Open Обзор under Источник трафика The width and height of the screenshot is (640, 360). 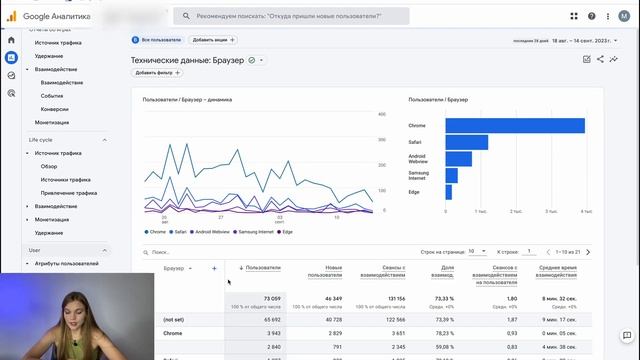[x=49, y=167]
